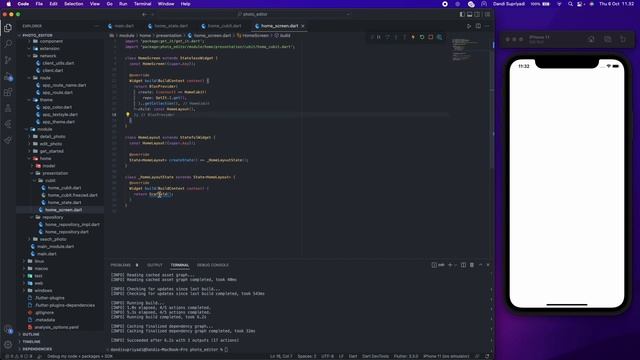
Task: Click the Home icon on simulator toolbar
Action: [x=591, y=39]
